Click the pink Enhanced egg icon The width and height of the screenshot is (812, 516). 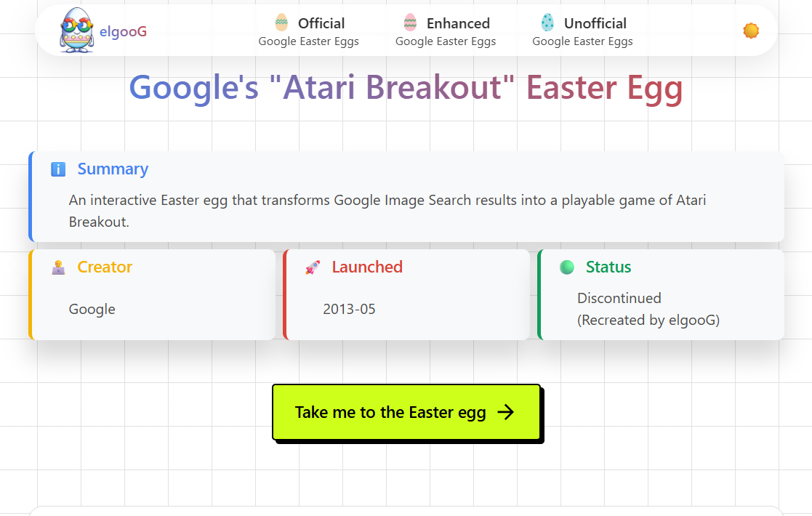tap(410, 23)
